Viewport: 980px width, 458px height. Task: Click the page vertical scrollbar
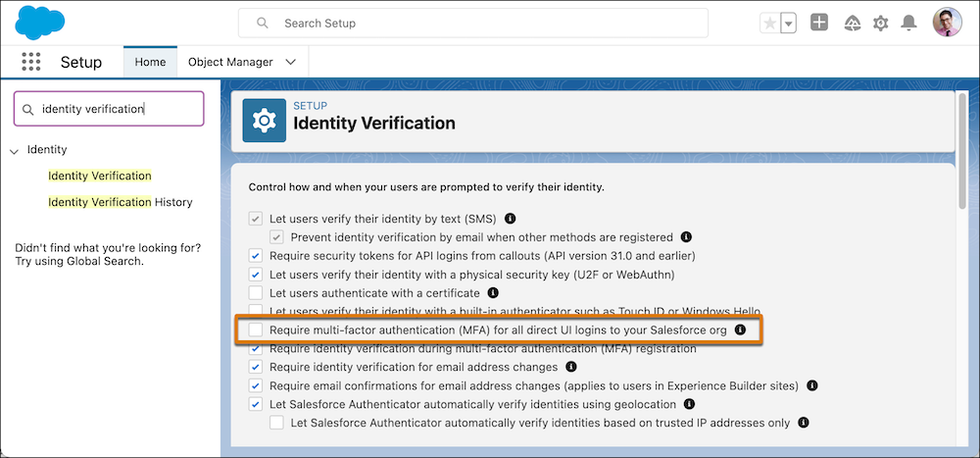click(963, 150)
